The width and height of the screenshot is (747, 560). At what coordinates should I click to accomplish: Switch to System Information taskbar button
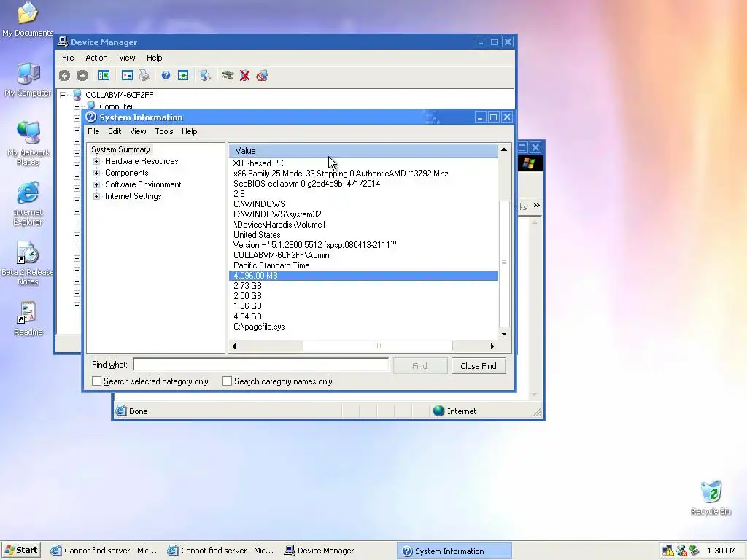[x=454, y=551]
